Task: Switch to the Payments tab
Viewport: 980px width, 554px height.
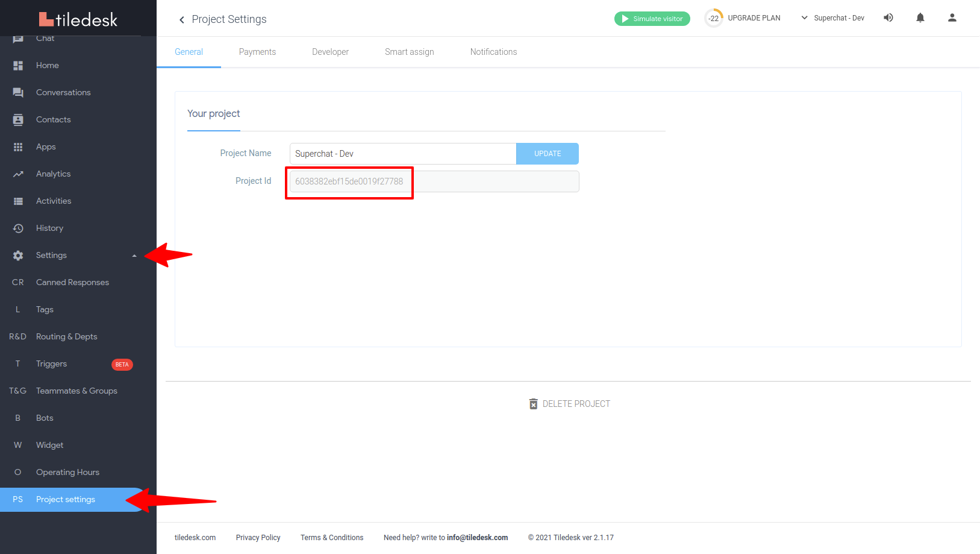Action: [x=257, y=52]
